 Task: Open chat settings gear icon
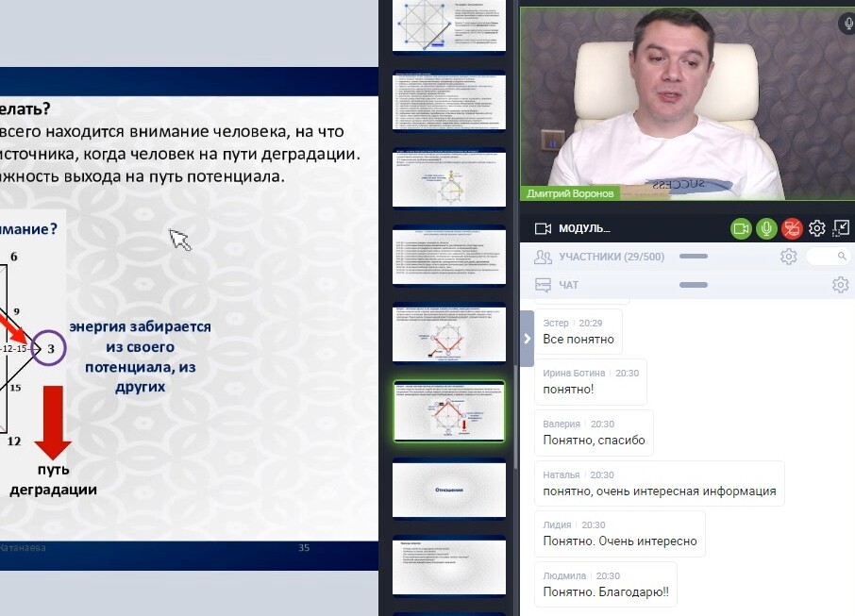pyautogui.click(x=840, y=285)
